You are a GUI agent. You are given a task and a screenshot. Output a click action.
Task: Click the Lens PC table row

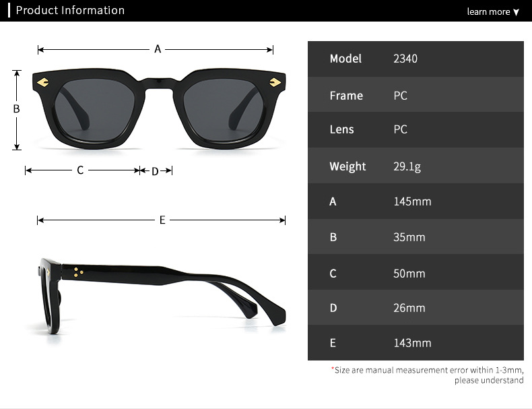coord(415,130)
